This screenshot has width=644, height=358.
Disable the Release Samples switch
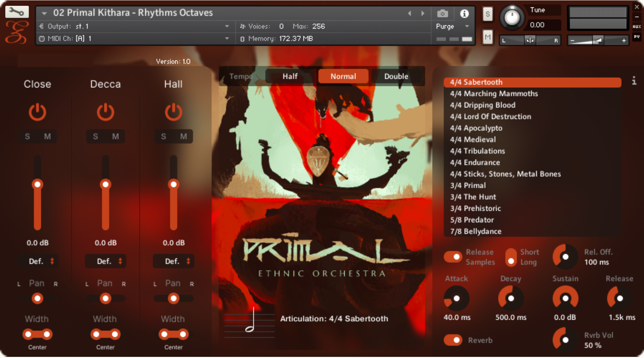(453, 257)
